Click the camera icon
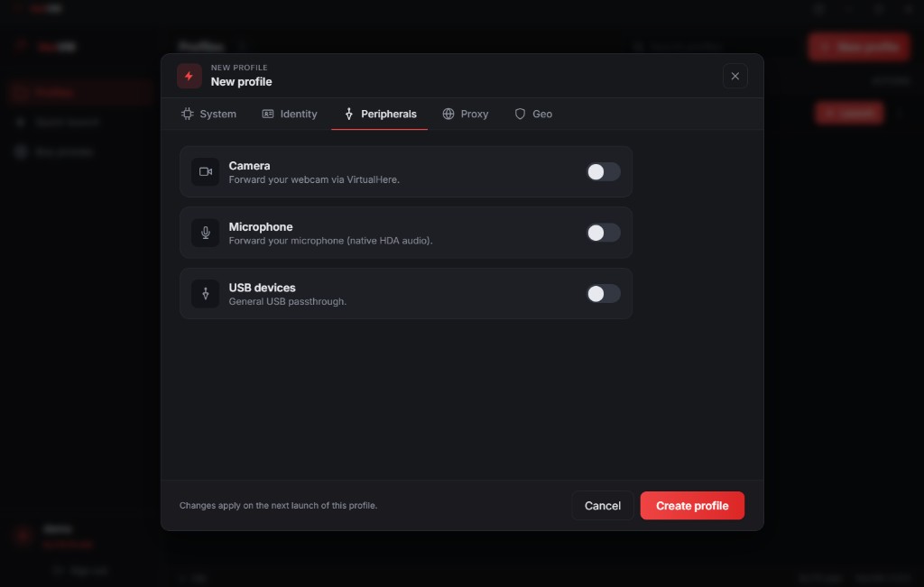 click(205, 172)
